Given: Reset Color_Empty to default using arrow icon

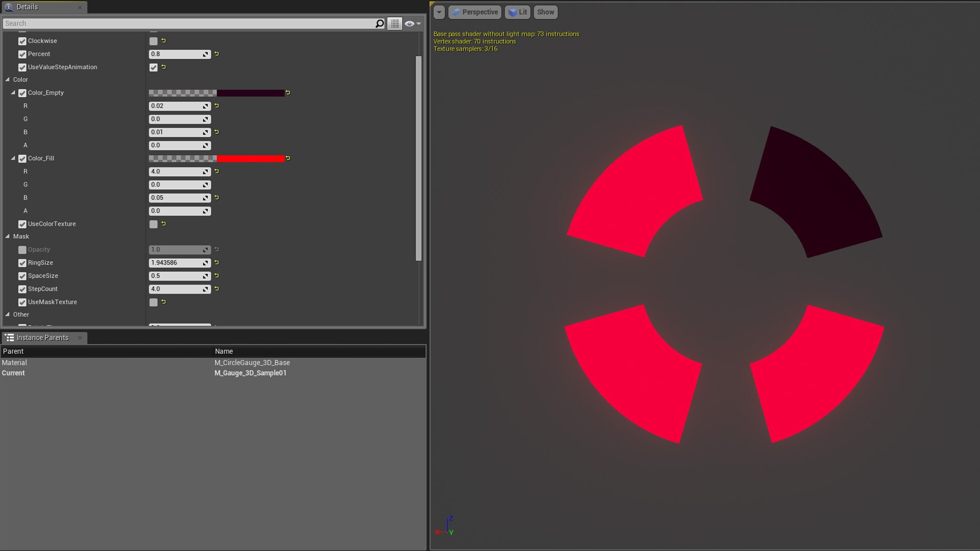Looking at the screenshot, I should tap(288, 93).
